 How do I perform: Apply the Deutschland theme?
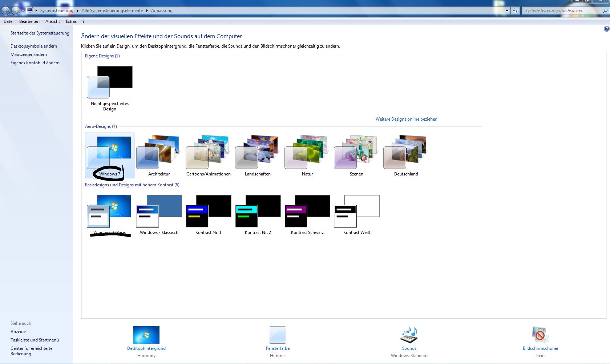coord(406,155)
